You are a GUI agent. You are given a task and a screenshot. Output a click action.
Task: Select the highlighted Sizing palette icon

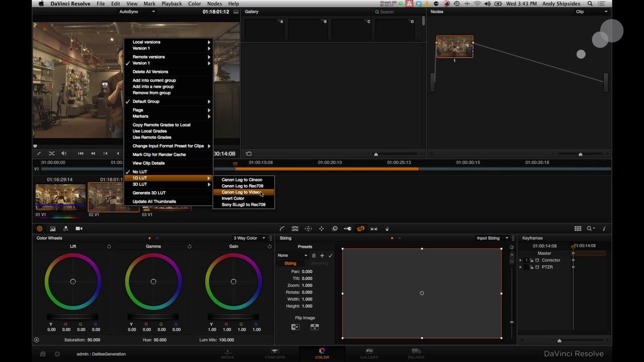tap(361, 229)
